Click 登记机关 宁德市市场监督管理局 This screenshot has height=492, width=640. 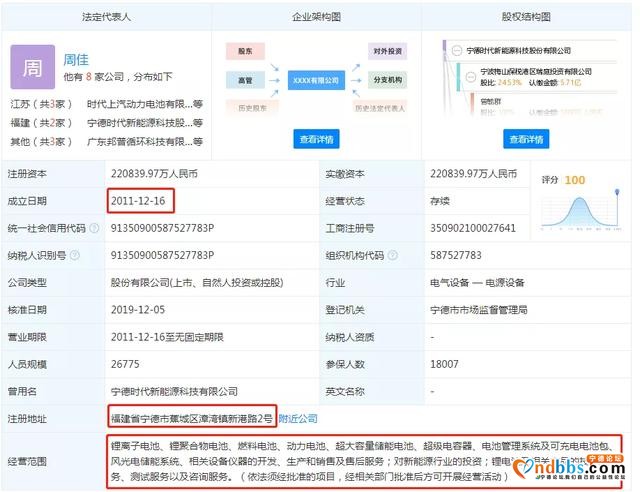(x=479, y=310)
